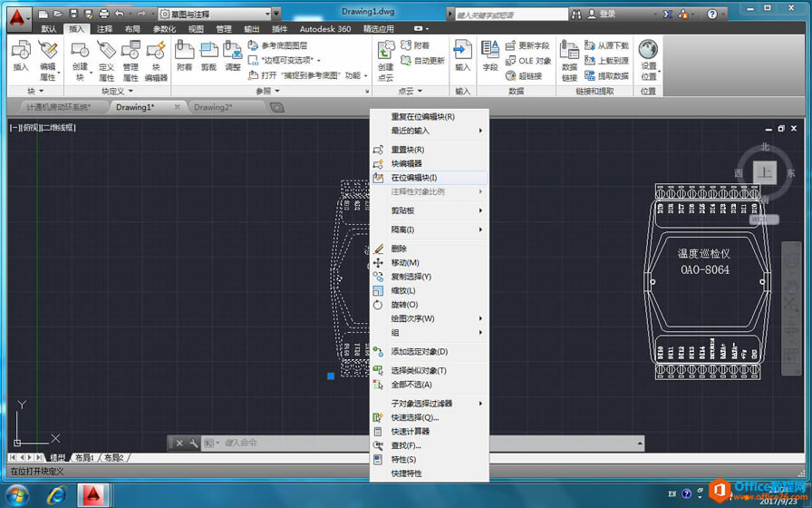Expand the Draw Order (绘图次序) submenu

[430, 318]
